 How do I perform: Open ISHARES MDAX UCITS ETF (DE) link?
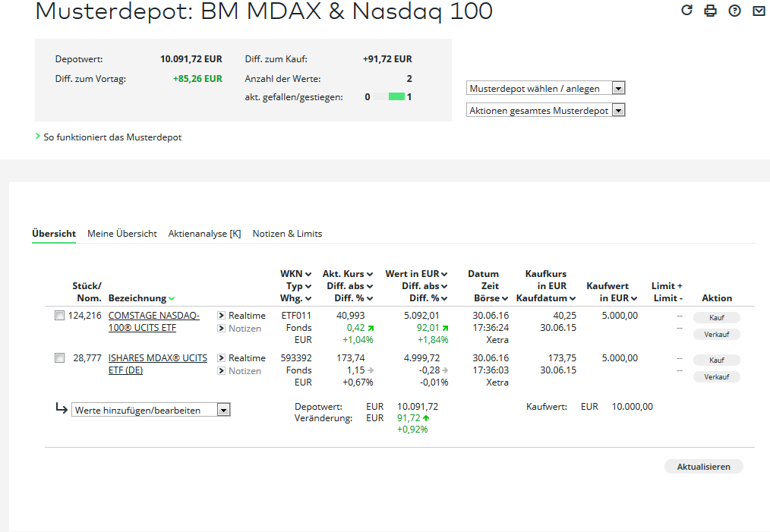[158, 364]
